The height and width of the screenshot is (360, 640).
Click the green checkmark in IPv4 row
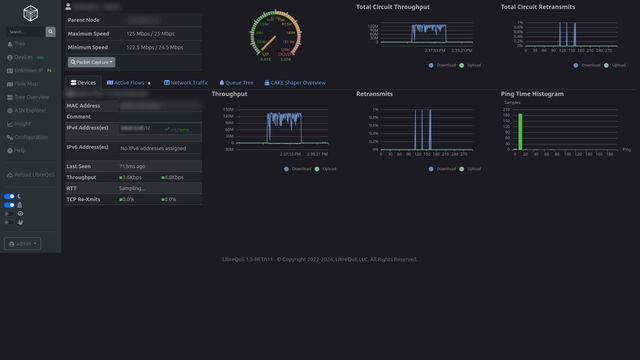click(x=167, y=129)
